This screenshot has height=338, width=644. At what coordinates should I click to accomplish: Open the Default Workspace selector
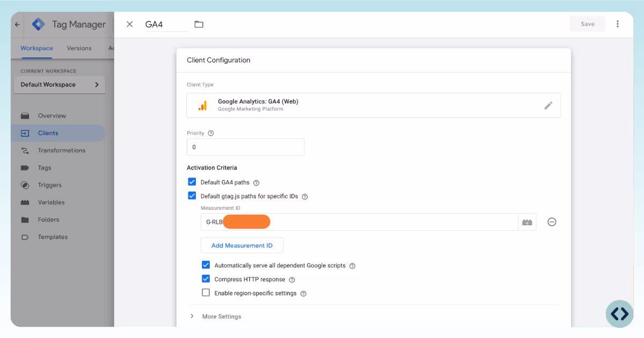click(x=60, y=85)
